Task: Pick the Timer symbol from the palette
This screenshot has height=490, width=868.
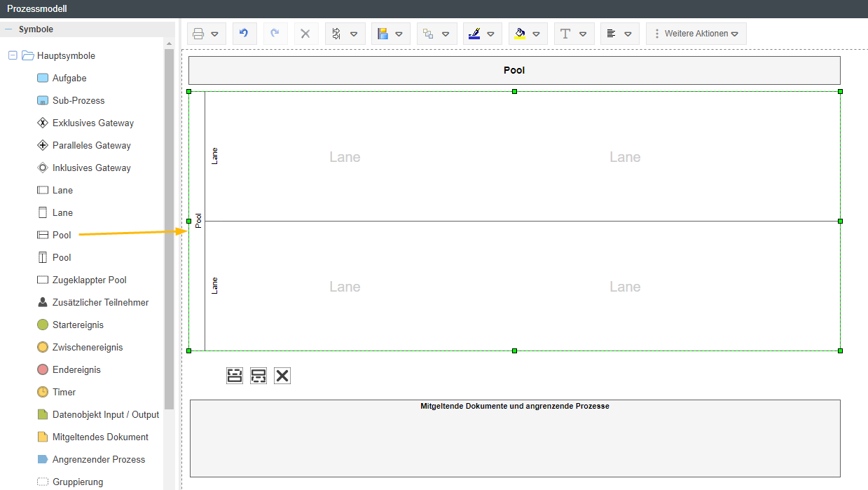Action: (x=64, y=393)
